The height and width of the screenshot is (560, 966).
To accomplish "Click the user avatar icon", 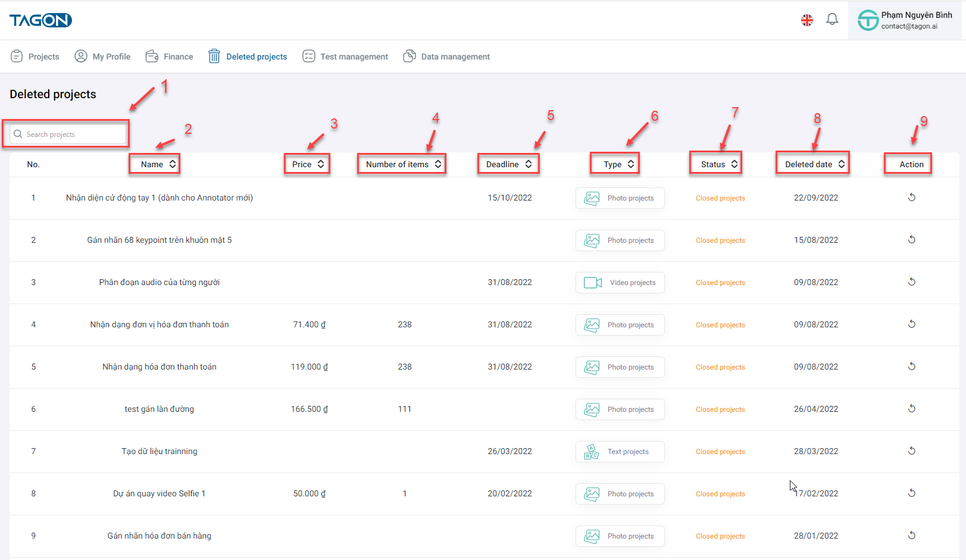I will pos(868,20).
